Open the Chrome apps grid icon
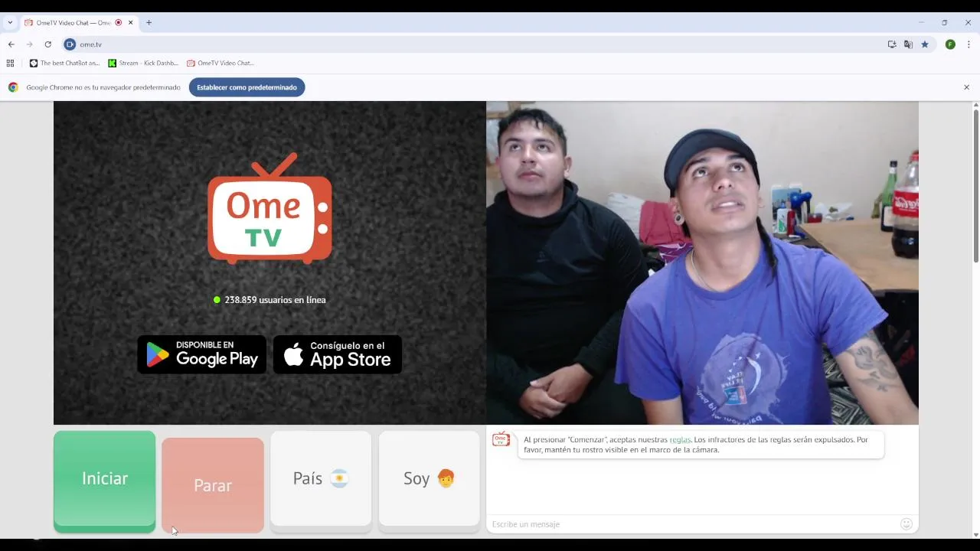This screenshot has width=980, height=551. click(x=11, y=64)
